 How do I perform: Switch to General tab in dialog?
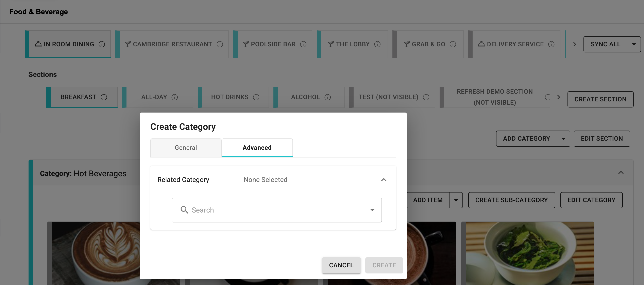tap(186, 148)
